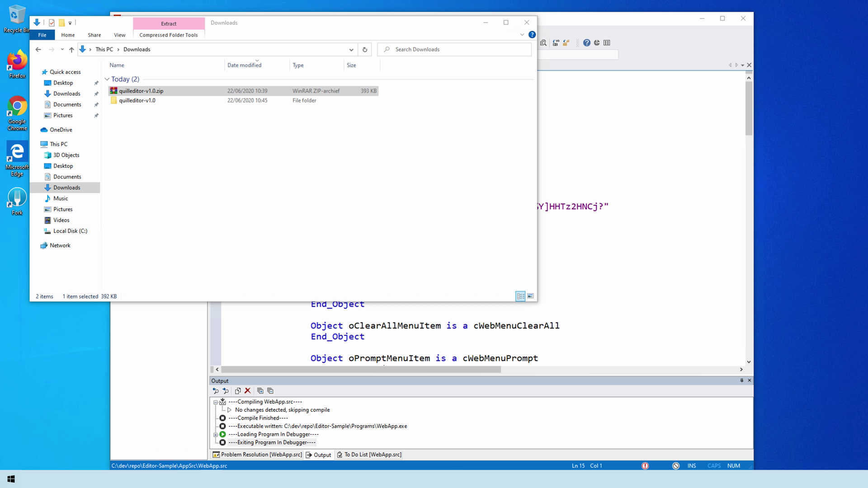Switch to To Do List tab

click(369, 455)
